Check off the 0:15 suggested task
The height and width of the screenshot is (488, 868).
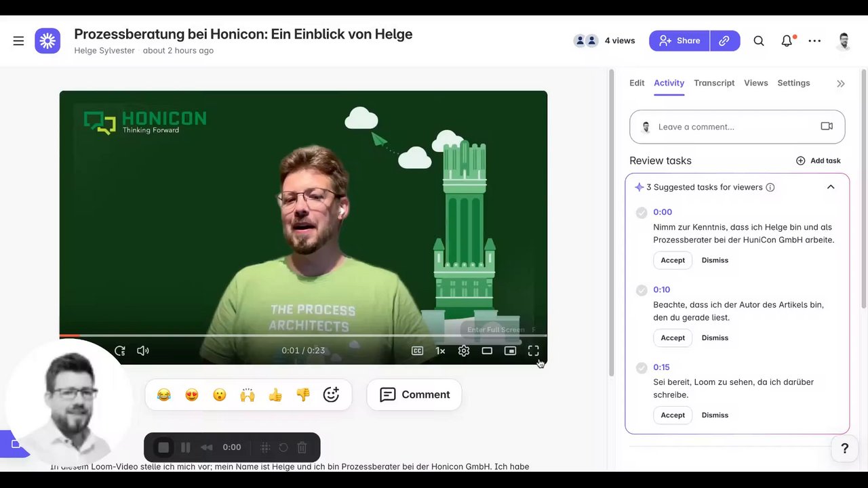point(642,367)
